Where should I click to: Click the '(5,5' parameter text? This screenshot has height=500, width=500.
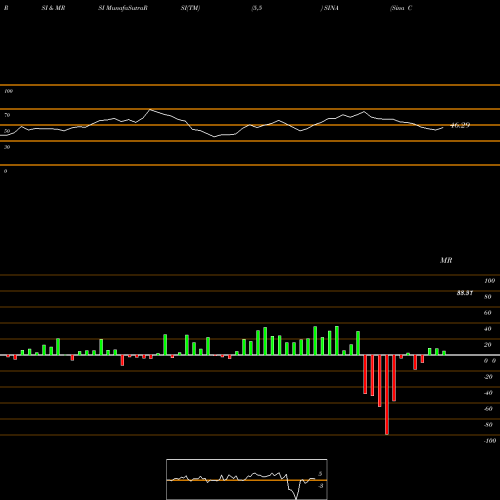point(257,8)
